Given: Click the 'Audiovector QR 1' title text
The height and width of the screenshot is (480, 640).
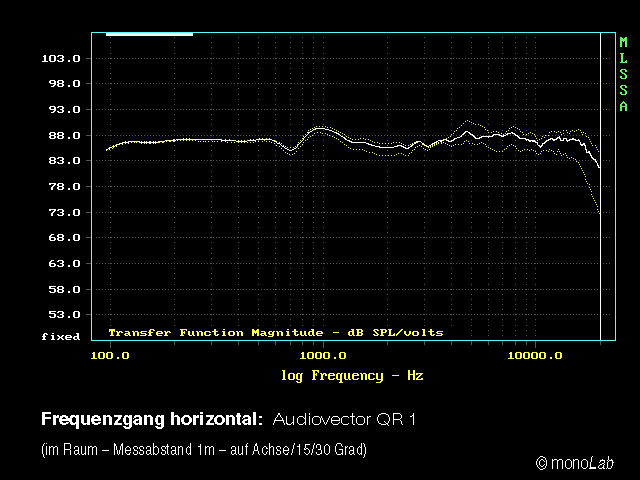Looking at the screenshot, I should 343,418.
